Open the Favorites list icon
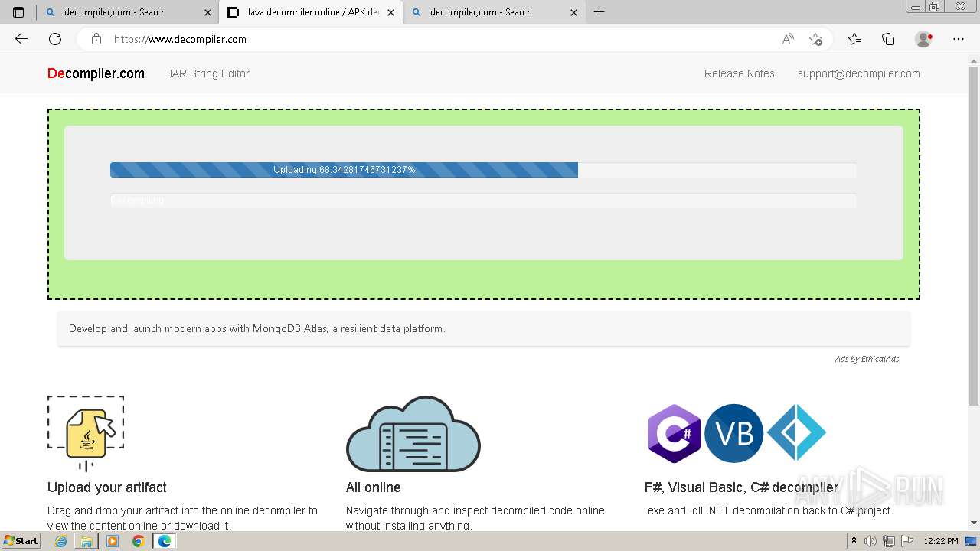The image size is (980, 551). point(854,39)
